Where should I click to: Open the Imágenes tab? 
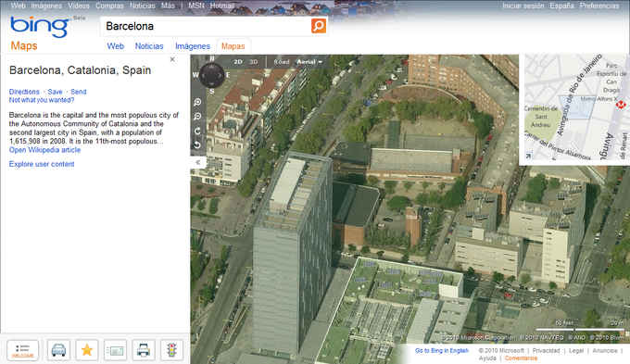click(x=193, y=46)
